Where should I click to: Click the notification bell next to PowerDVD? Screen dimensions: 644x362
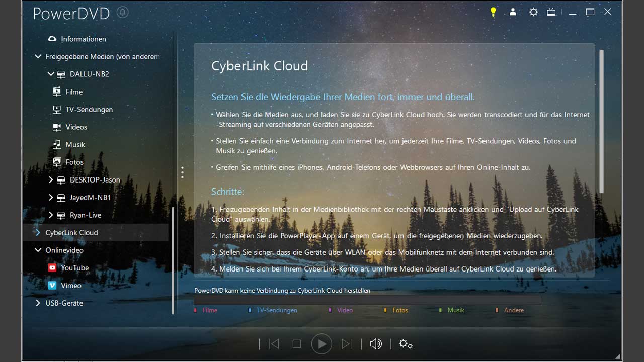(x=122, y=12)
